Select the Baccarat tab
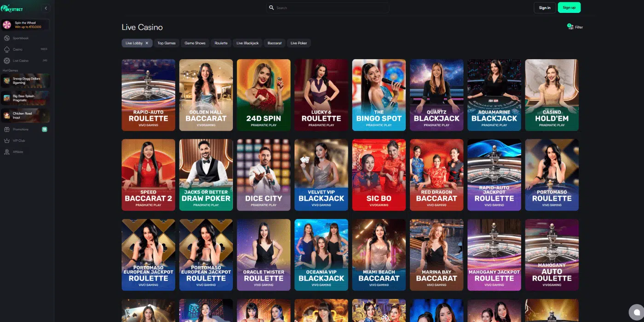Image resolution: width=644 pixels, height=322 pixels. [x=275, y=43]
